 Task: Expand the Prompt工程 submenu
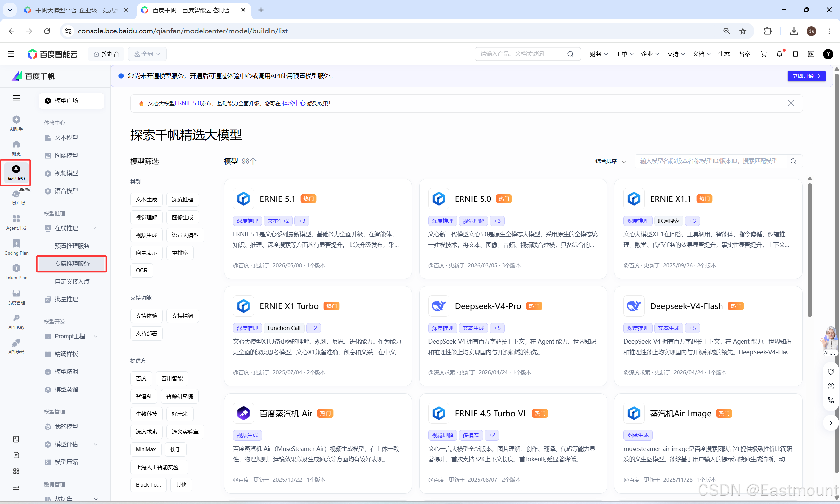(x=96, y=336)
